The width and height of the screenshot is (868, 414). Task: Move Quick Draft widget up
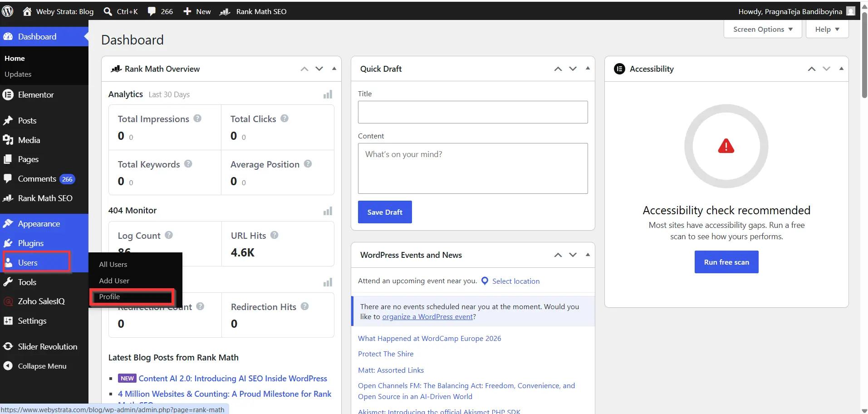[x=558, y=69]
